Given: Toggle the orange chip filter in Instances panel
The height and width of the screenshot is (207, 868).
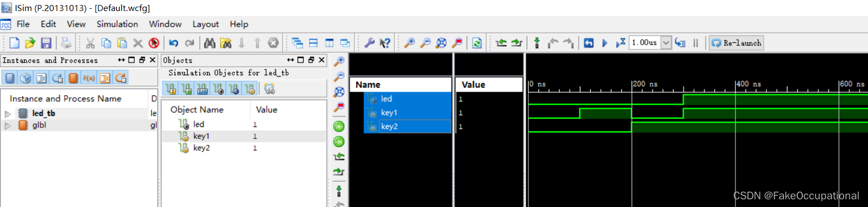Looking at the screenshot, I should [x=73, y=78].
